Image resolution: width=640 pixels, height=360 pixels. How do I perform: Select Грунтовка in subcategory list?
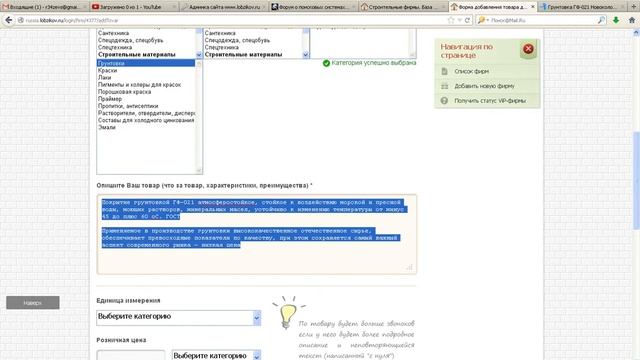click(146, 63)
